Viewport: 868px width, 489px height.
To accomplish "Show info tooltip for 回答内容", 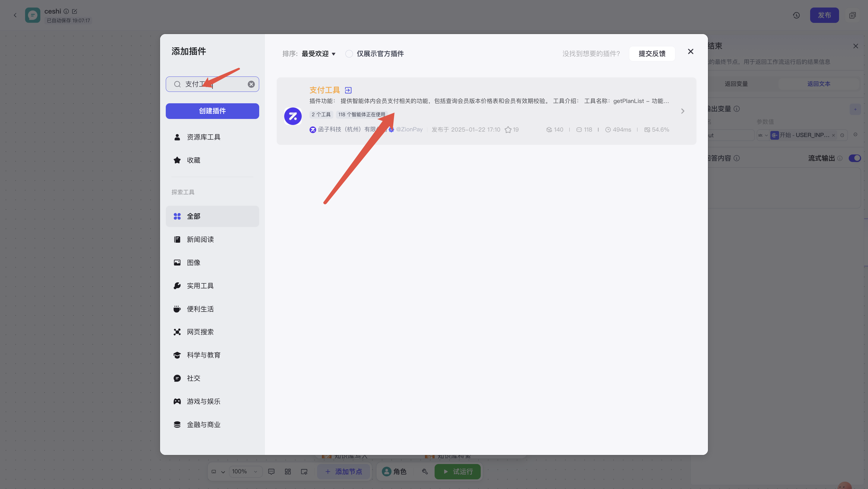I will tap(737, 158).
